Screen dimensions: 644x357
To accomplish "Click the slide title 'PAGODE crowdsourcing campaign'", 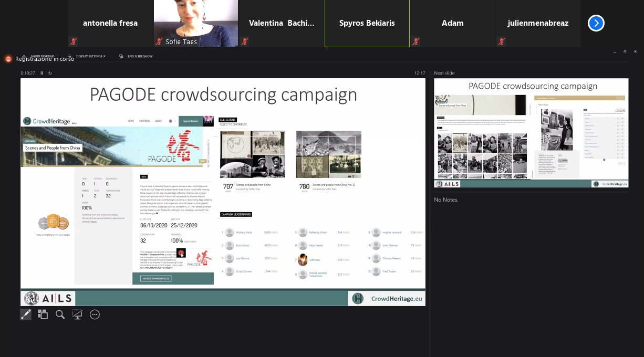I will (223, 94).
